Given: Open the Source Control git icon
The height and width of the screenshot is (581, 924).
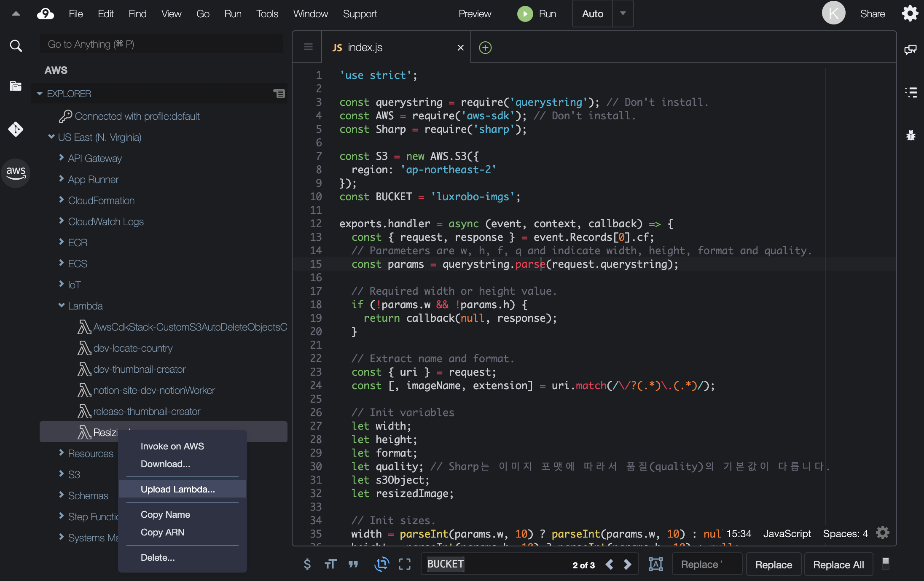Looking at the screenshot, I should coord(16,129).
